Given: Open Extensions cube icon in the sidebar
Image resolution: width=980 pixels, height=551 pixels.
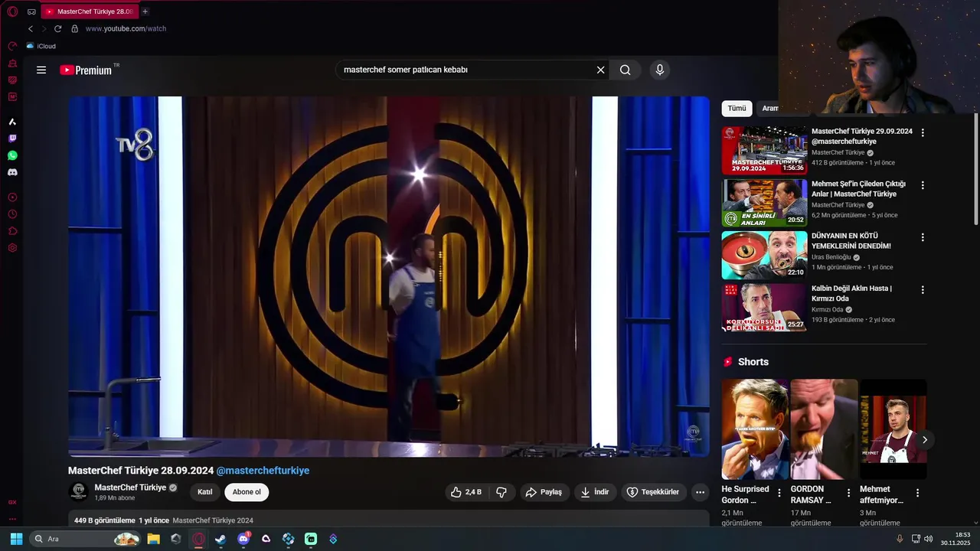Looking at the screenshot, I should (x=12, y=231).
